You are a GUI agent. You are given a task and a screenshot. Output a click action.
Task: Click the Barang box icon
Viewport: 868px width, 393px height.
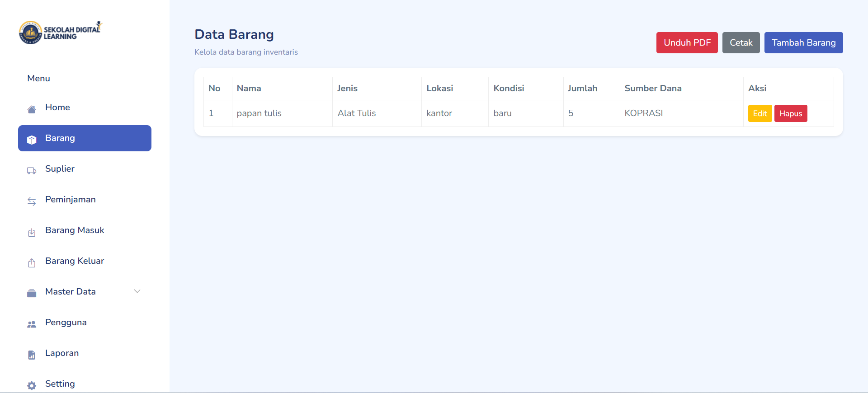pos(32,140)
